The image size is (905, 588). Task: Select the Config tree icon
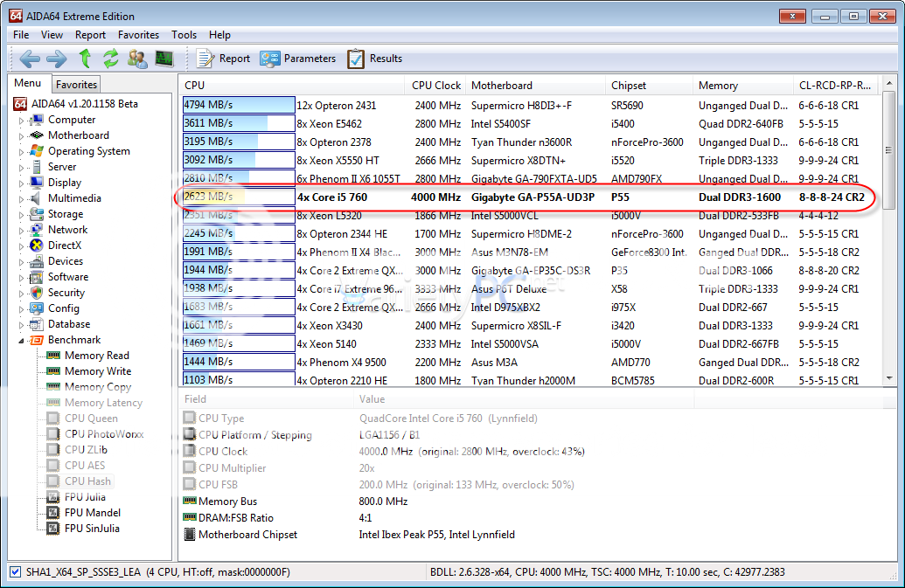tap(37, 308)
